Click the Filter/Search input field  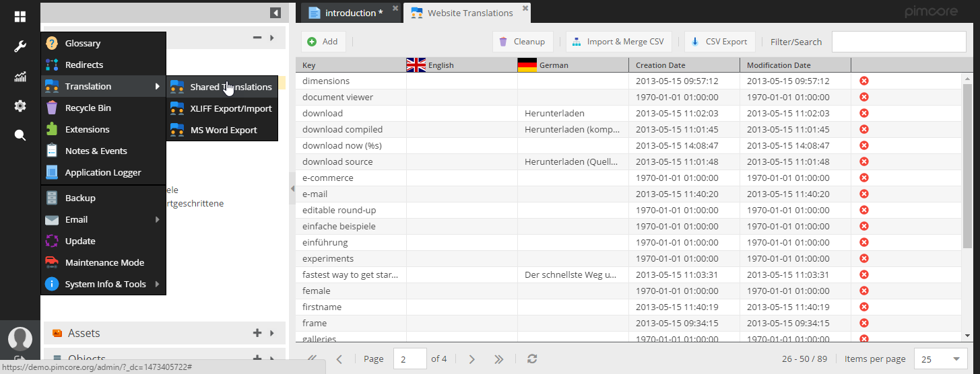pyautogui.click(x=899, y=42)
